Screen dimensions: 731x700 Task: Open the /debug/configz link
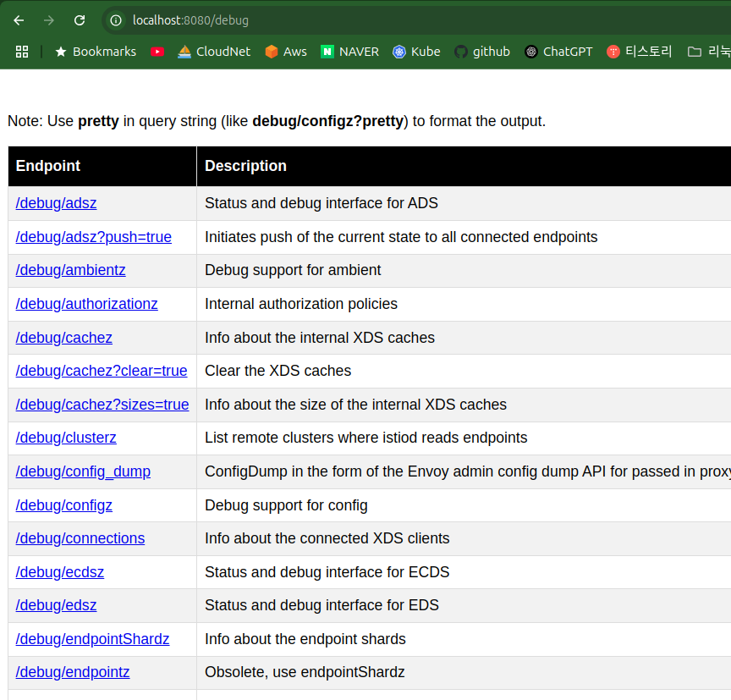click(x=63, y=505)
